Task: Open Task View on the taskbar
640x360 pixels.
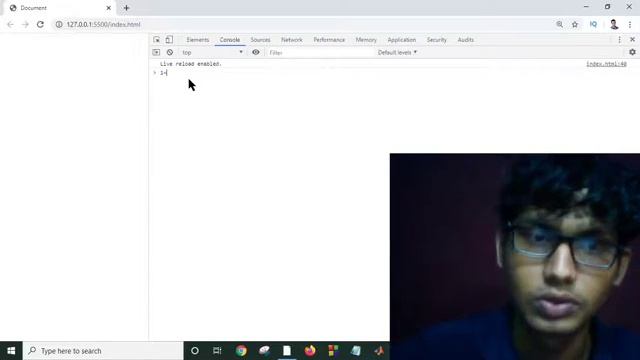Action: click(x=217, y=351)
